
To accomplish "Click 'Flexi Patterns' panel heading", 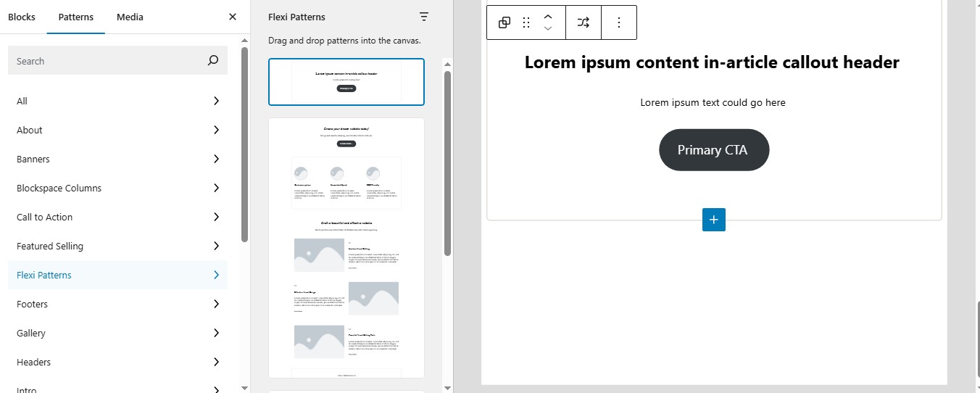I will pyautogui.click(x=296, y=17).
